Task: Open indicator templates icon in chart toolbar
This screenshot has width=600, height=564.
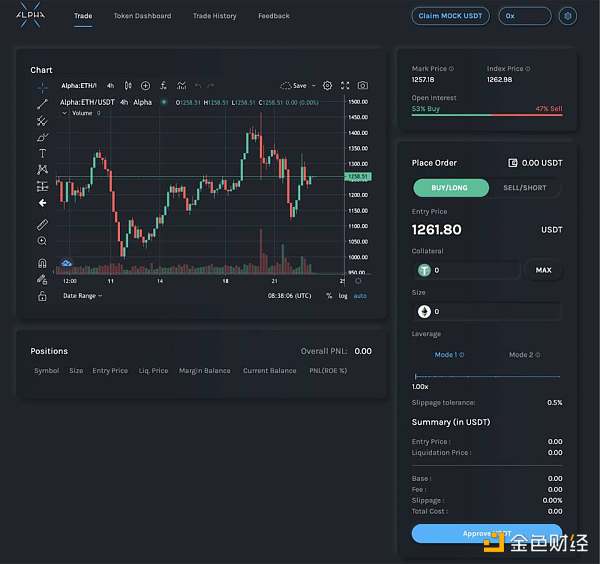Action: pyautogui.click(x=181, y=86)
